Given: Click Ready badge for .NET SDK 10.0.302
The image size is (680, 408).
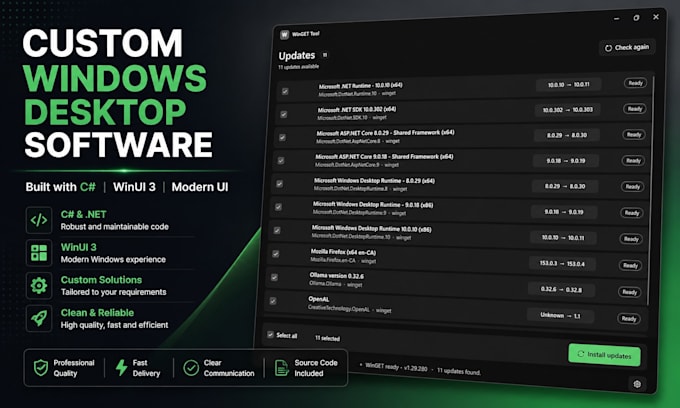Looking at the screenshot, I should pos(635,109).
